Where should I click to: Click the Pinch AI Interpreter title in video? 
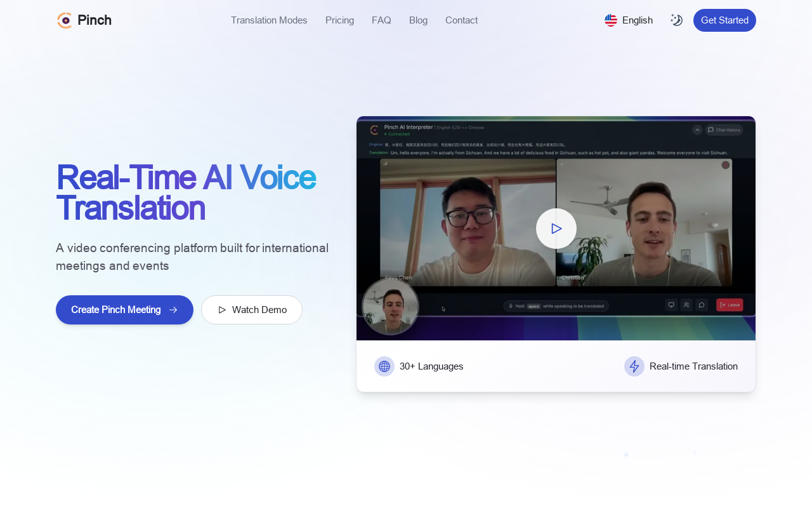click(409, 127)
